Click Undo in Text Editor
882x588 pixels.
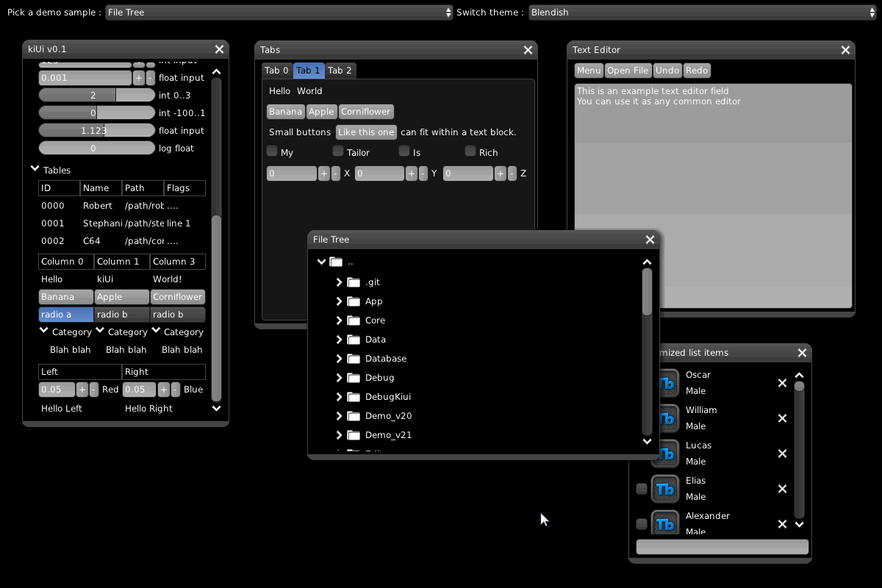pyautogui.click(x=667, y=71)
